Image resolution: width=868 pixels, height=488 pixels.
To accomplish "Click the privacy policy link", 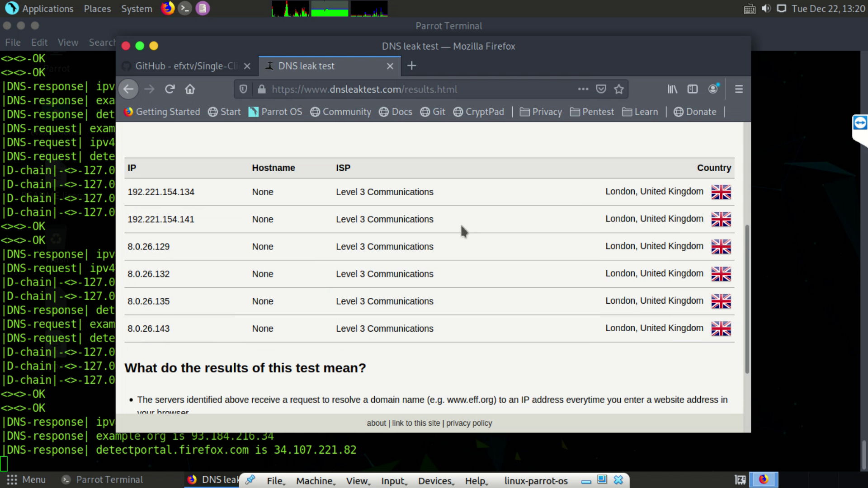I will coord(469,423).
